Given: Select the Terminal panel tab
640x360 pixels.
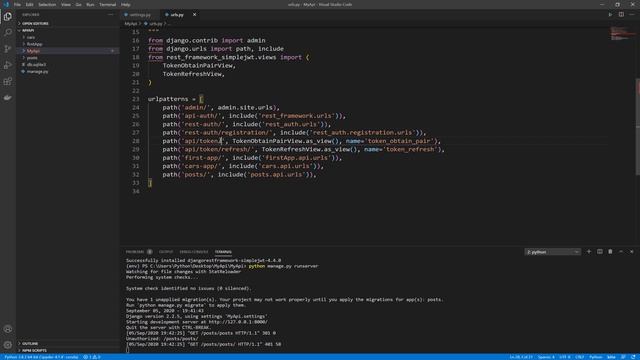Looking at the screenshot, I should (x=223, y=252).
